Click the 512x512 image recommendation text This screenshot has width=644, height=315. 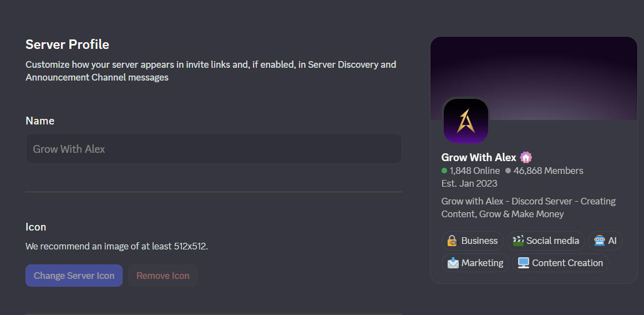pos(116,246)
